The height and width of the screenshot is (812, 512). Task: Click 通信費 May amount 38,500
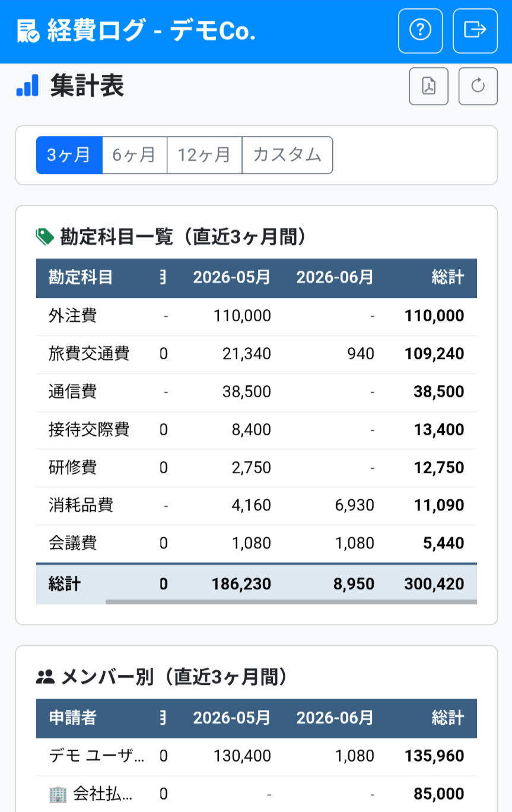tap(247, 392)
